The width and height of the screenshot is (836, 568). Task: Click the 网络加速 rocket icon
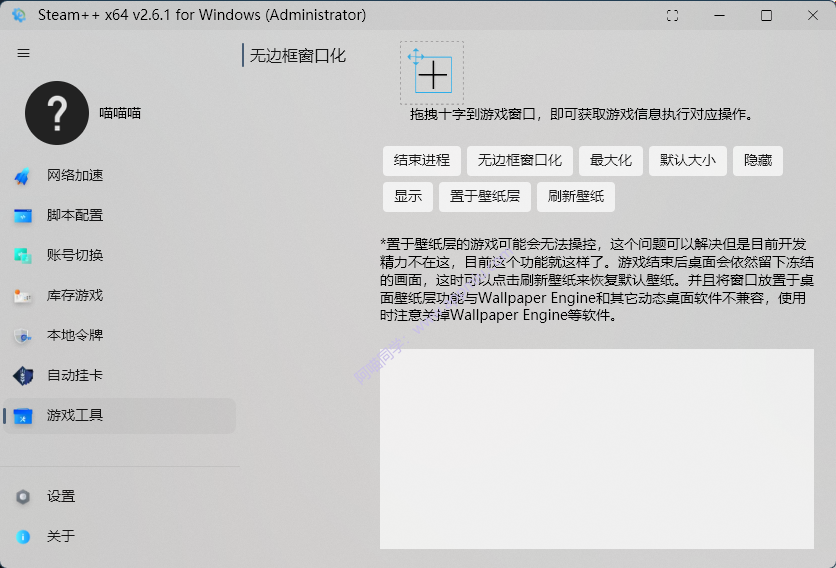[x=22, y=176]
